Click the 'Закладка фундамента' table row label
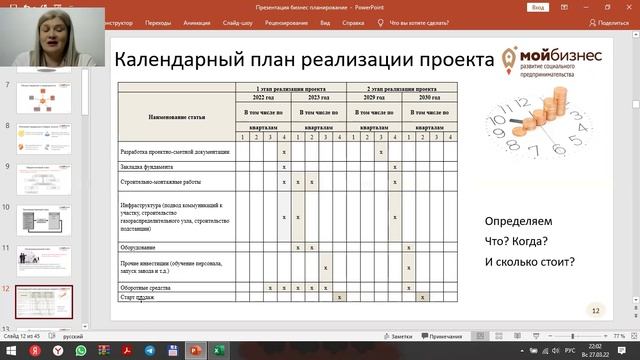Screen dimensions: 640x360 (x=147, y=167)
